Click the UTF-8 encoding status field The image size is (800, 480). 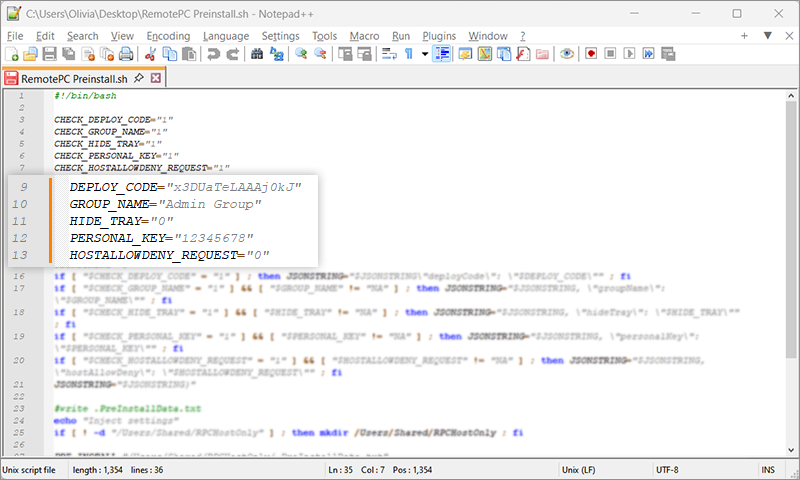(x=669, y=469)
